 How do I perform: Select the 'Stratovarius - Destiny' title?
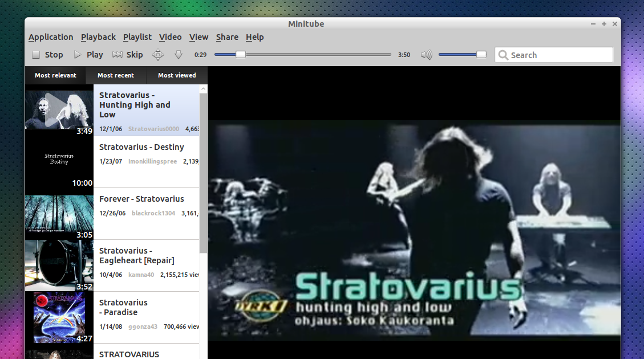(x=141, y=147)
